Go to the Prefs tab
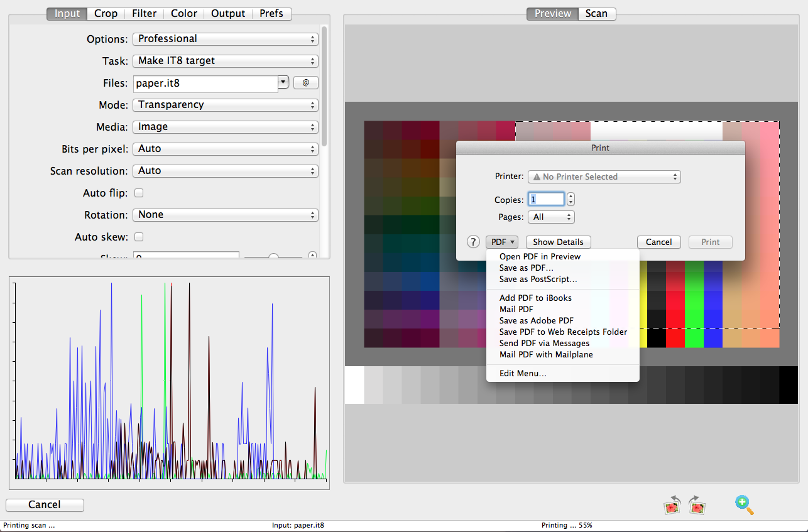Screen dimensions: 808x532 point(271,13)
